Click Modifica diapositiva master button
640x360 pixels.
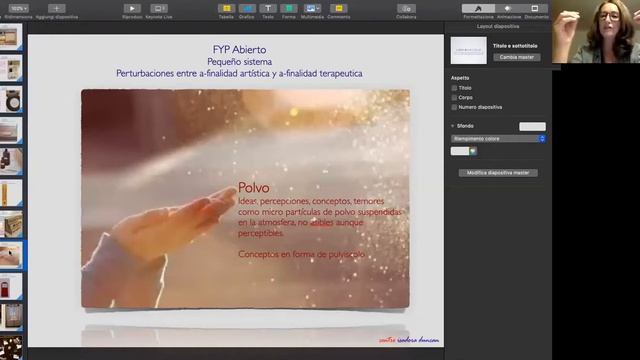(x=498, y=173)
